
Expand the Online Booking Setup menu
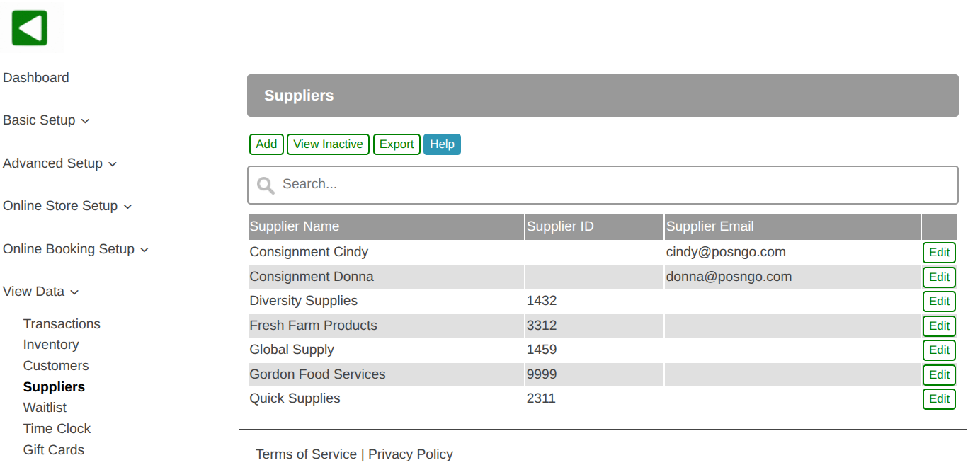pos(76,249)
